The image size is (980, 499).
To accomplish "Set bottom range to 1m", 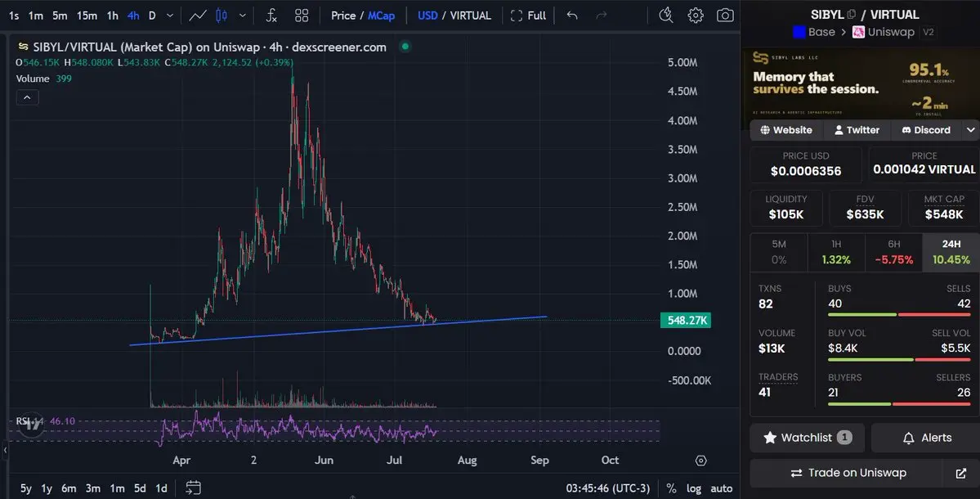I will pos(117,488).
